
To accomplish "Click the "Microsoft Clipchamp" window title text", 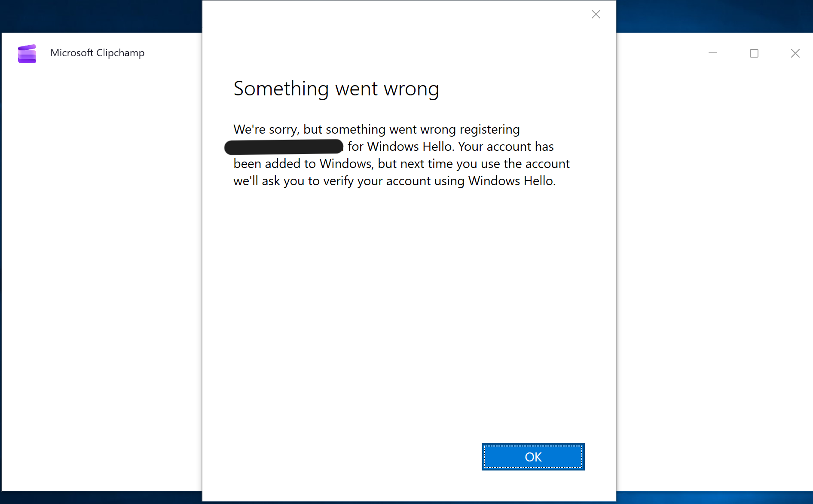I will pyautogui.click(x=97, y=53).
